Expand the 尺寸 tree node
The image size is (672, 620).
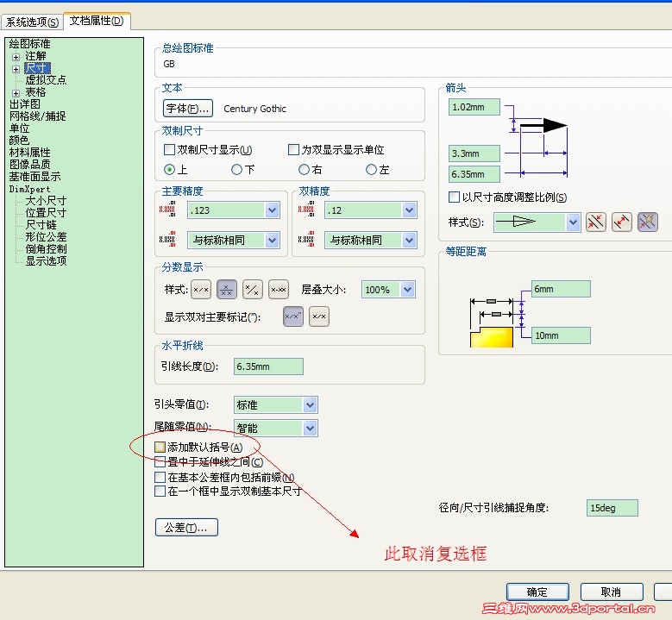[x=16, y=69]
